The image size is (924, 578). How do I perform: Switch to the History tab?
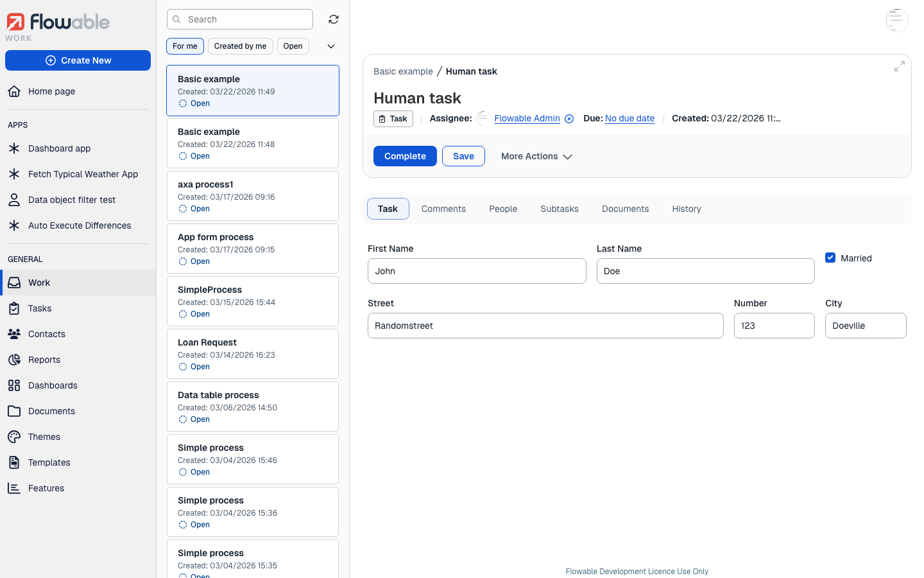coord(686,209)
